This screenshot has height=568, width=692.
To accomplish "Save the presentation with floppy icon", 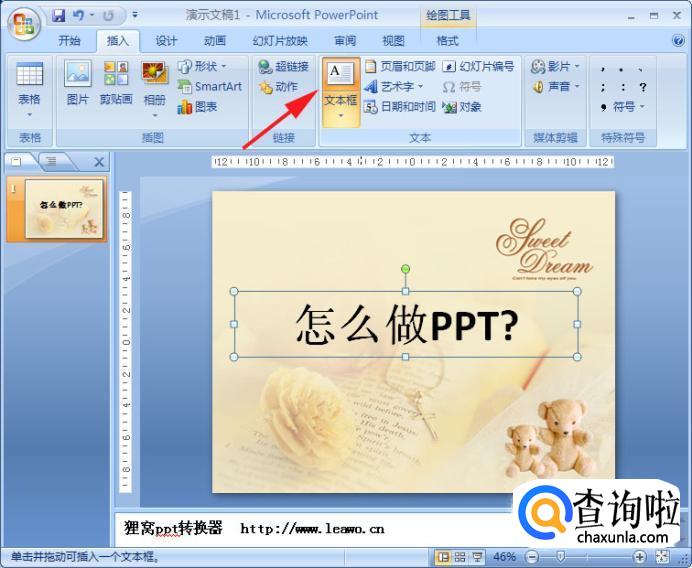I will 58,16.
